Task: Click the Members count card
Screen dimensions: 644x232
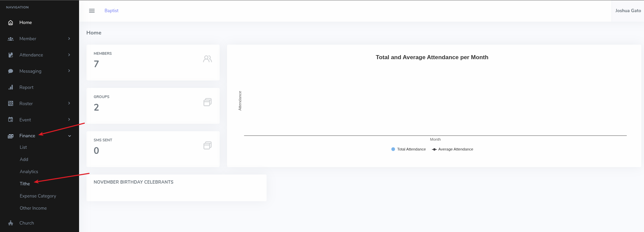Action: point(153,63)
